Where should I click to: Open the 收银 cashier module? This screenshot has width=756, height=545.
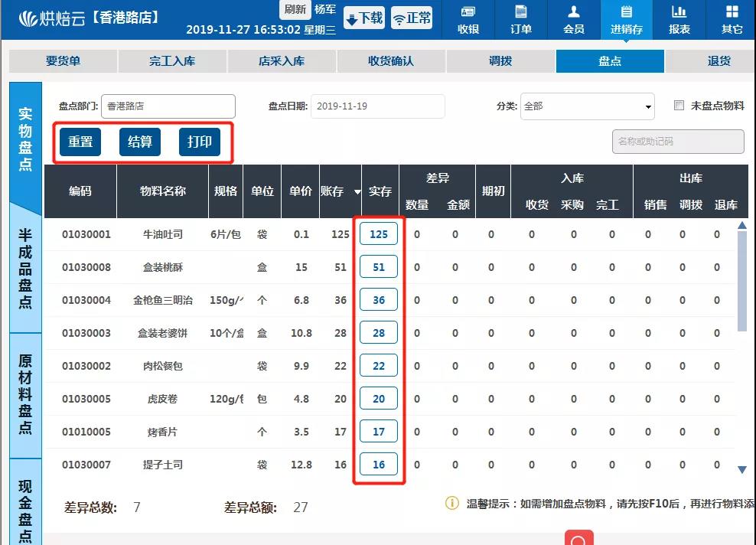(468, 20)
